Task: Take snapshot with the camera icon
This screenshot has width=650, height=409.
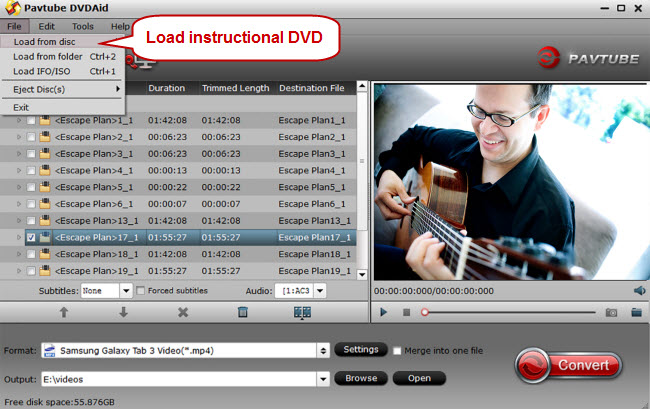Action: [611, 312]
